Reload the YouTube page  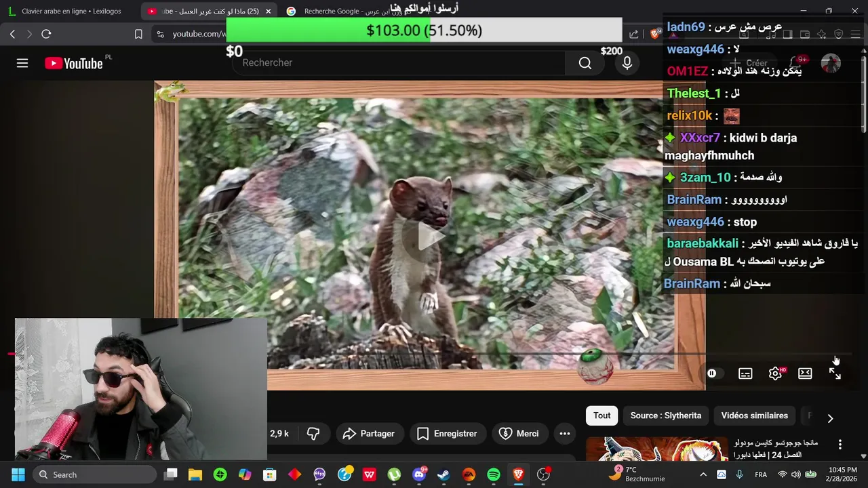coord(46,34)
